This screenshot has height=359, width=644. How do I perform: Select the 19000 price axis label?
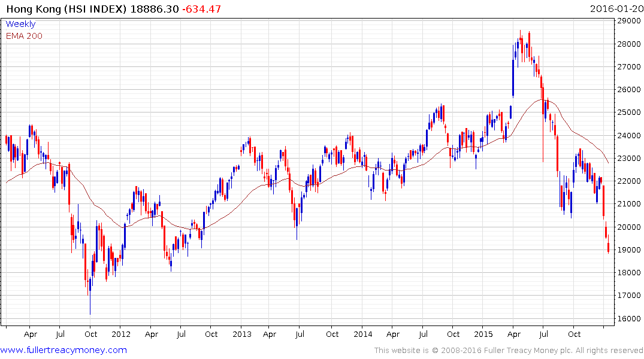(x=629, y=250)
